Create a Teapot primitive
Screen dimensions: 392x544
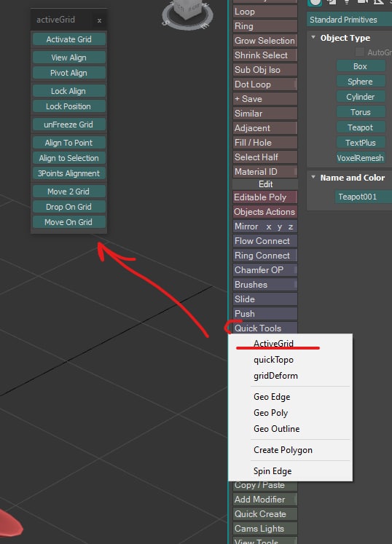361,127
